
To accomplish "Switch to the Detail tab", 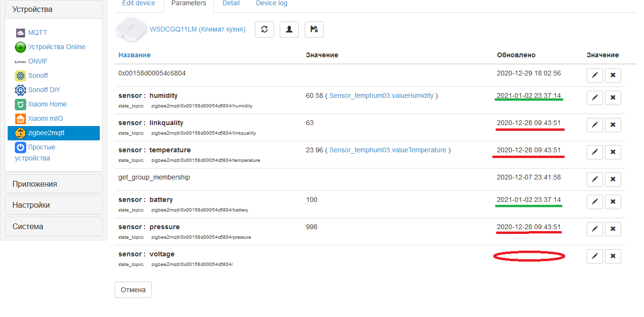I will [231, 3].
